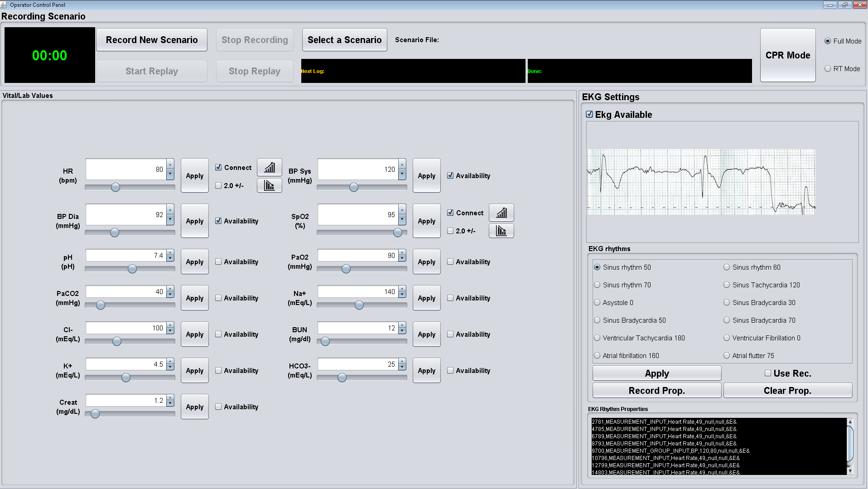Open Select a Scenario button
868x489 pixels.
coord(345,40)
